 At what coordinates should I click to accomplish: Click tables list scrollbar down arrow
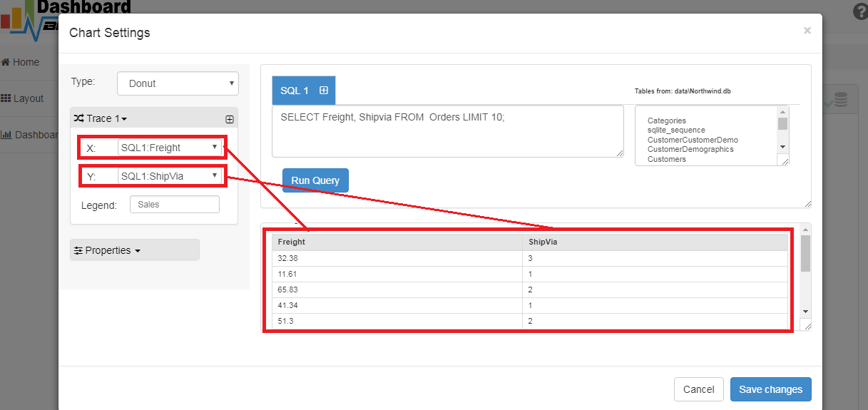[782, 146]
